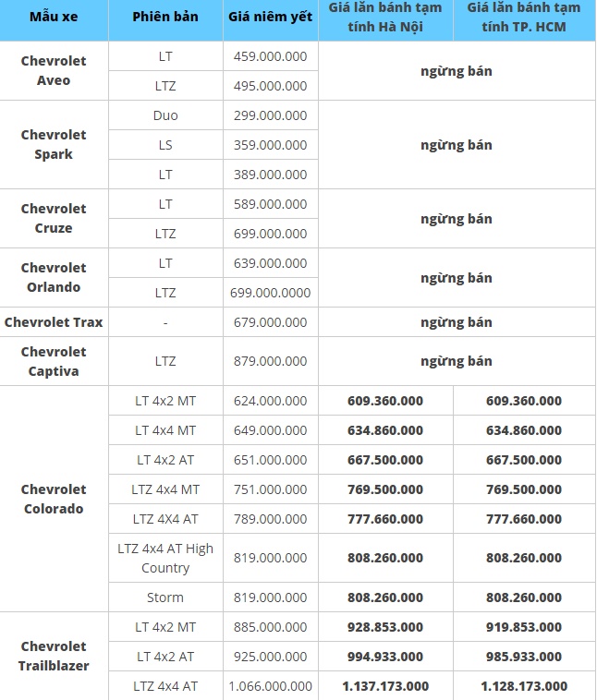Click the Chevrolet Spark model cell

(x=54, y=144)
